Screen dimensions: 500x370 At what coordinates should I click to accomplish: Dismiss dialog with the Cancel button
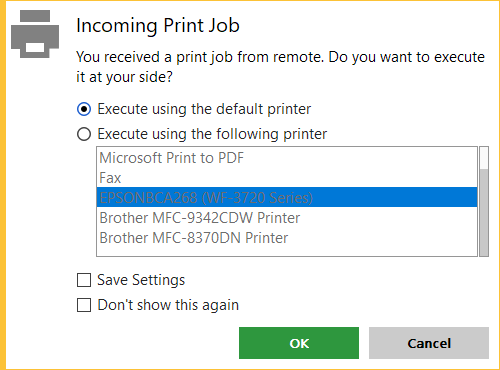tap(429, 343)
